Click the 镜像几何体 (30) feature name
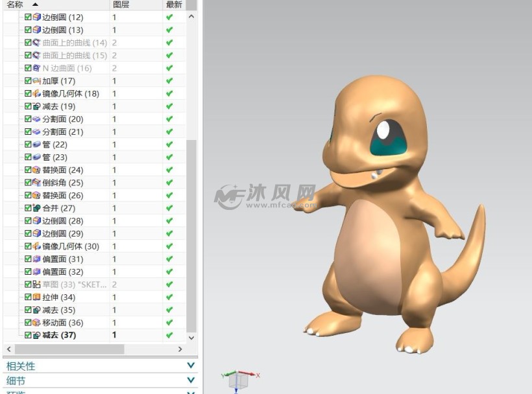The height and width of the screenshot is (394, 532). point(71,246)
